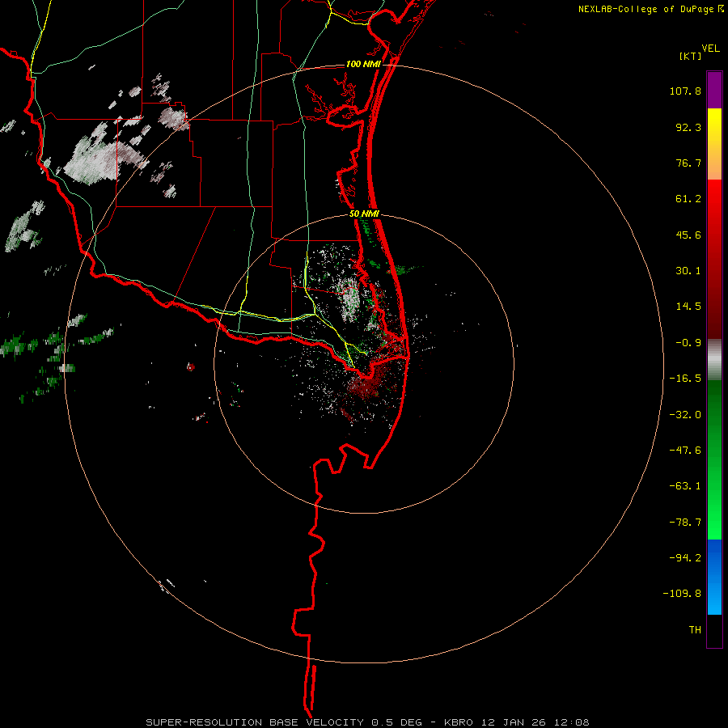Pick the purple segment of the color bar
728x728 pixels.
(714, 90)
